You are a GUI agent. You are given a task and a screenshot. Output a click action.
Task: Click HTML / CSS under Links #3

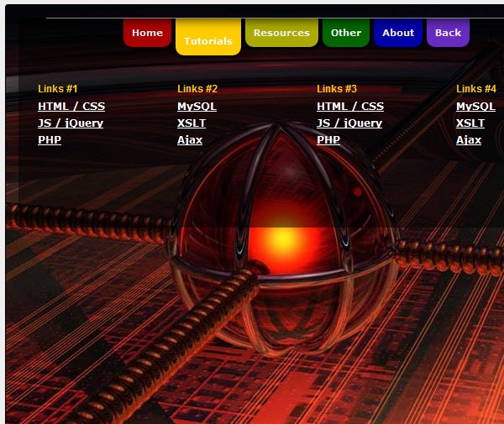click(x=350, y=107)
